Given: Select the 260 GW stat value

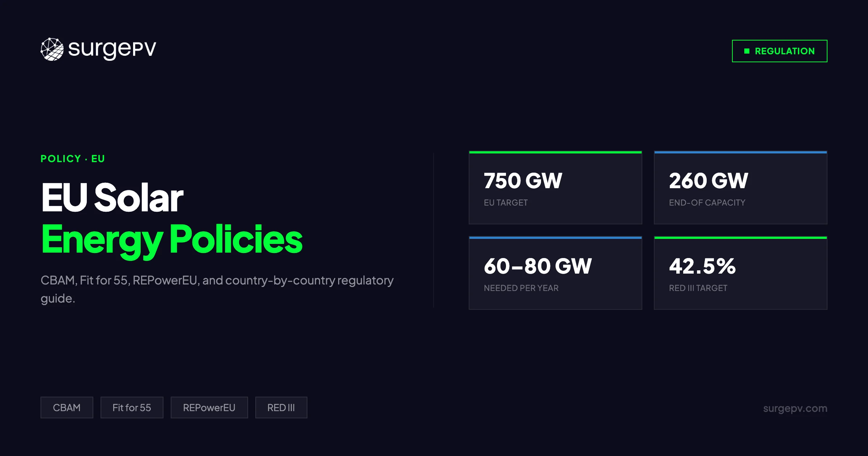Looking at the screenshot, I should (708, 181).
